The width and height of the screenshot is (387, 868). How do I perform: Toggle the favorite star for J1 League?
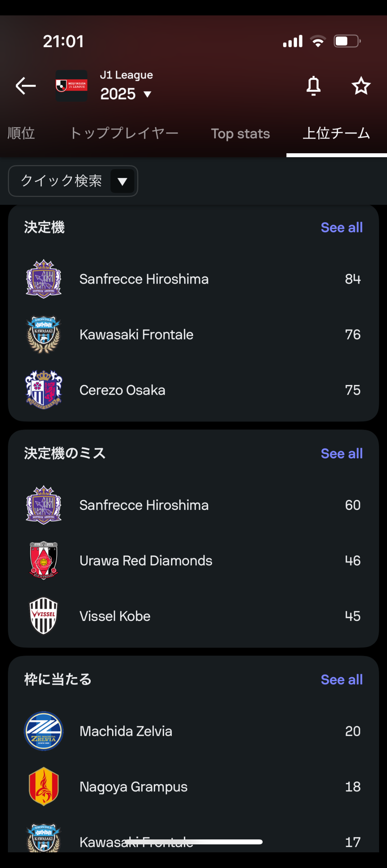point(361,86)
